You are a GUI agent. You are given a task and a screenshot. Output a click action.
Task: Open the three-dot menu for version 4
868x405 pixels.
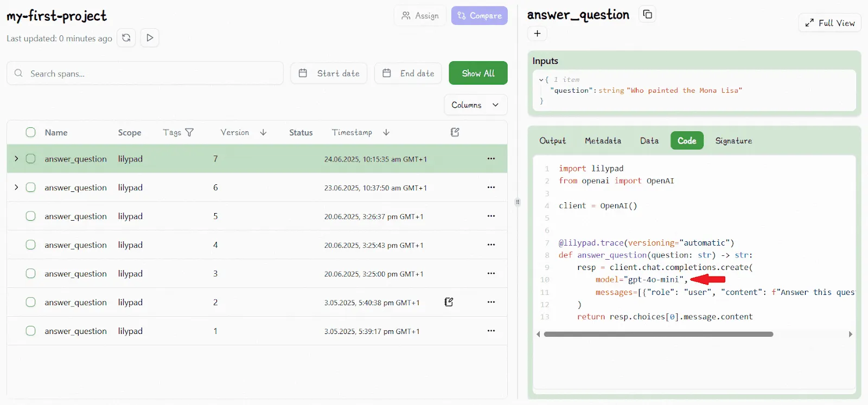491,245
